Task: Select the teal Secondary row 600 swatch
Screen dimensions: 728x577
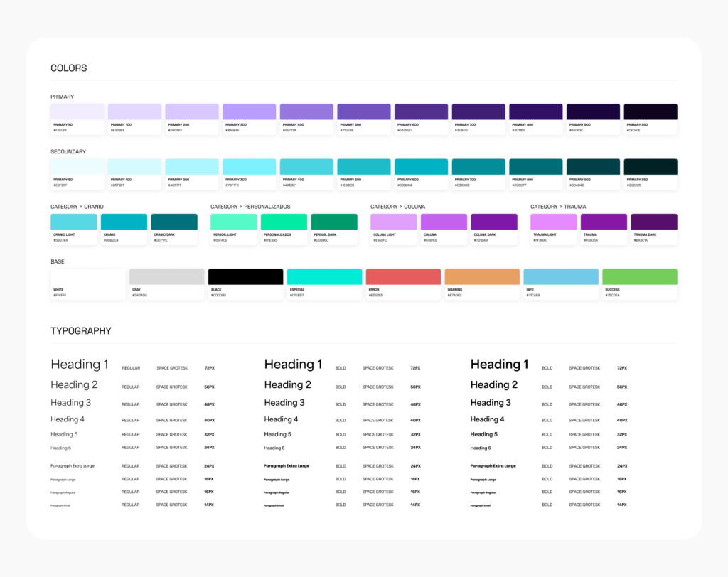Action: (x=421, y=166)
